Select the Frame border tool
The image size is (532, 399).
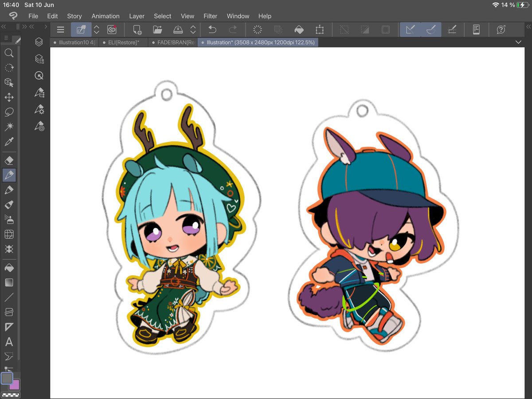coord(9,312)
